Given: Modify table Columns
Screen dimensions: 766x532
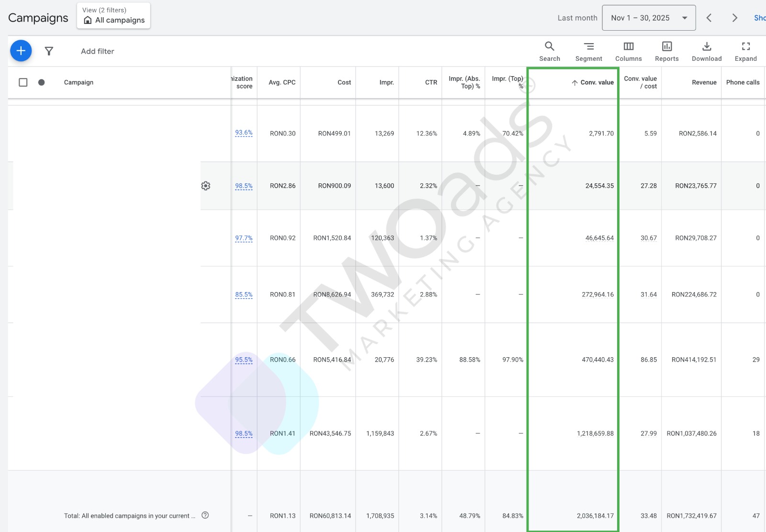Looking at the screenshot, I should (x=628, y=51).
